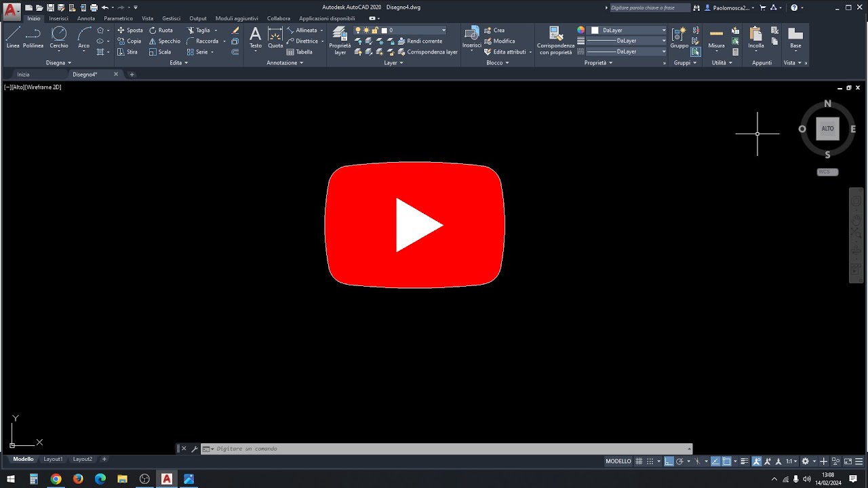Click the keyword search box
The image size is (868, 488).
649,7
